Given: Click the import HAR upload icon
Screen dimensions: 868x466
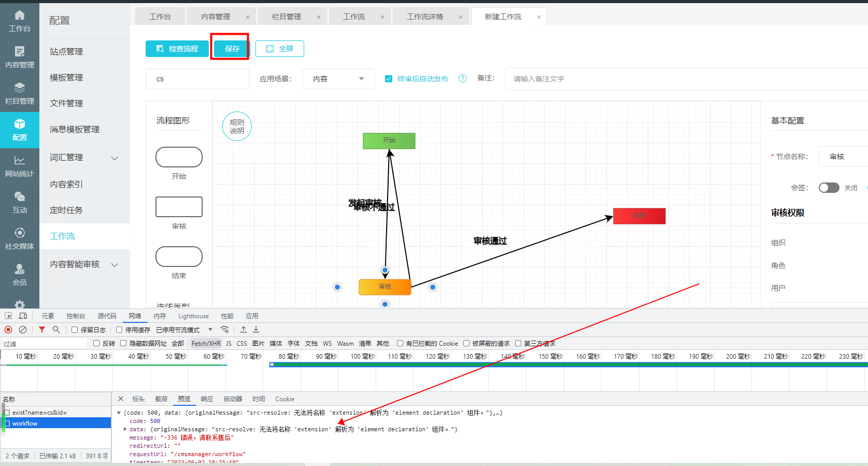Looking at the screenshot, I should [x=244, y=330].
